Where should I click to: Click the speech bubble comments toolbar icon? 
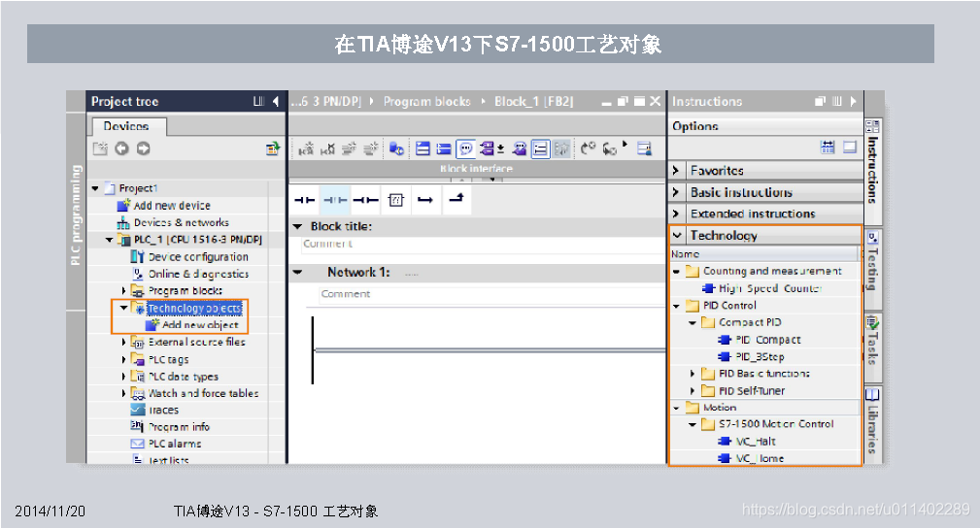(465, 148)
